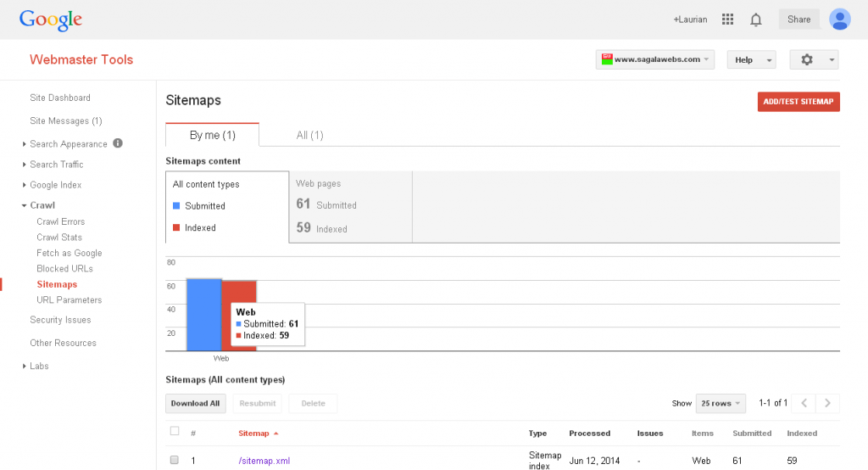The image size is (868, 470).
Task: Switch to the By me (1) tab
Action: [213, 135]
